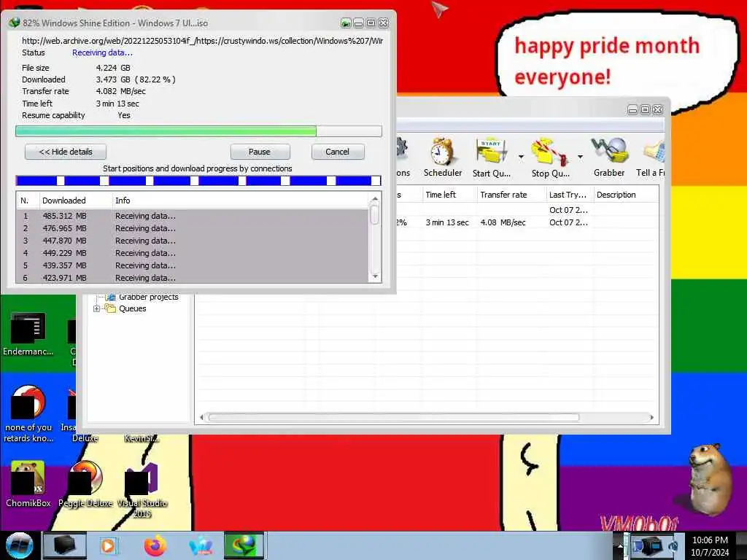Click the main IDM horizontal scrollbar

pos(393,418)
